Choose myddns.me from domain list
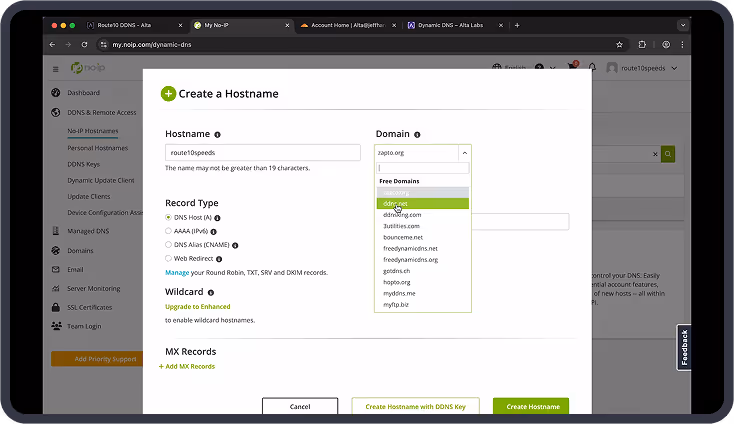Viewport: 734px width, 424px height. click(x=423, y=293)
